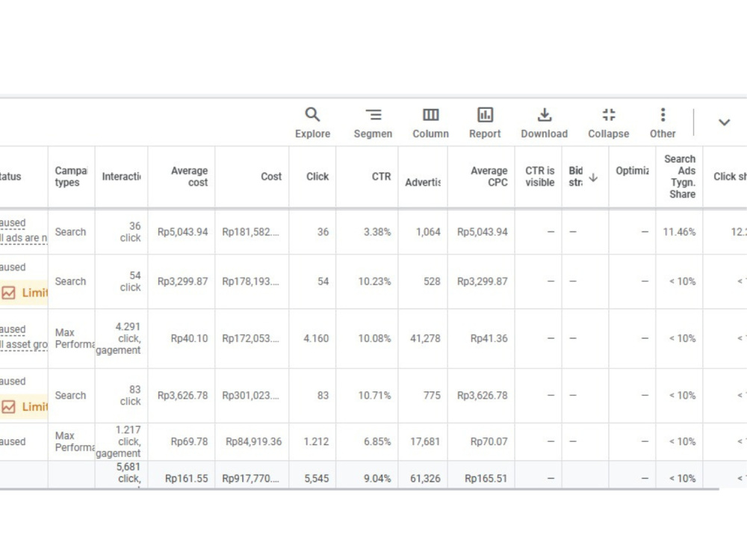747x560 pixels.
Task: Click the total cost Rp917,770
Action: 250,479
